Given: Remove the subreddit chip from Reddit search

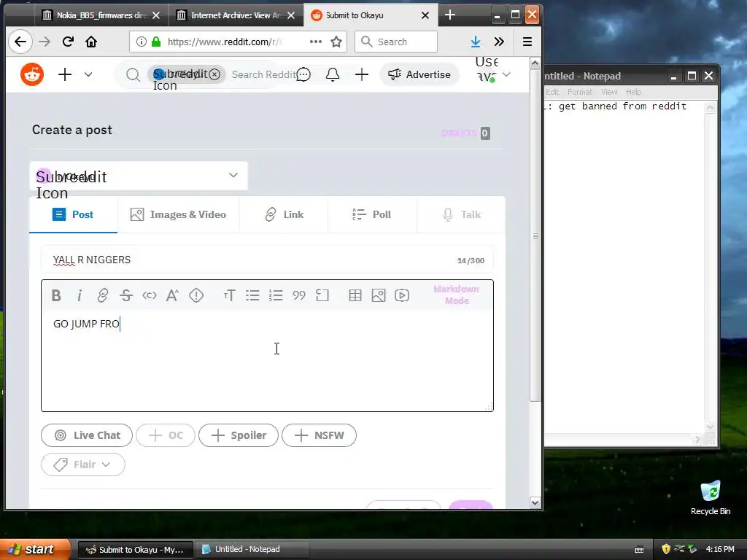Looking at the screenshot, I should [215, 74].
